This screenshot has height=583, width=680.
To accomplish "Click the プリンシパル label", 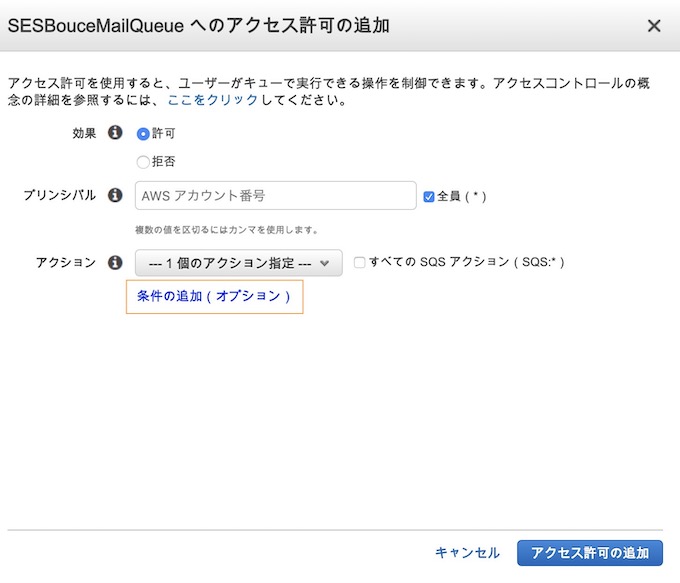I will (x=59, y=195).
